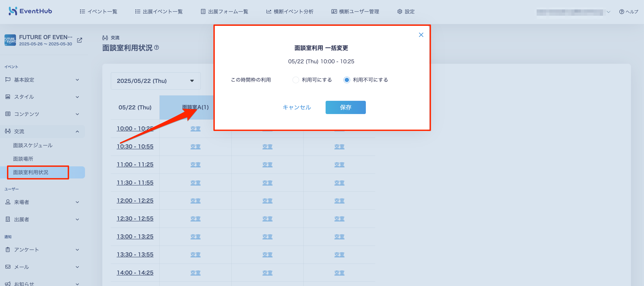Open 出展フォーム一覧 in the top menu
The height and width of the screenshot is (286, 644).
coord(224,11)
